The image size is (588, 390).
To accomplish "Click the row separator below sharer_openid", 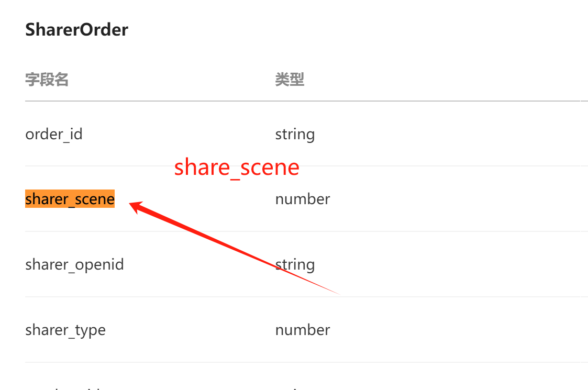I will pyautogui.click(x=303, y=297).
